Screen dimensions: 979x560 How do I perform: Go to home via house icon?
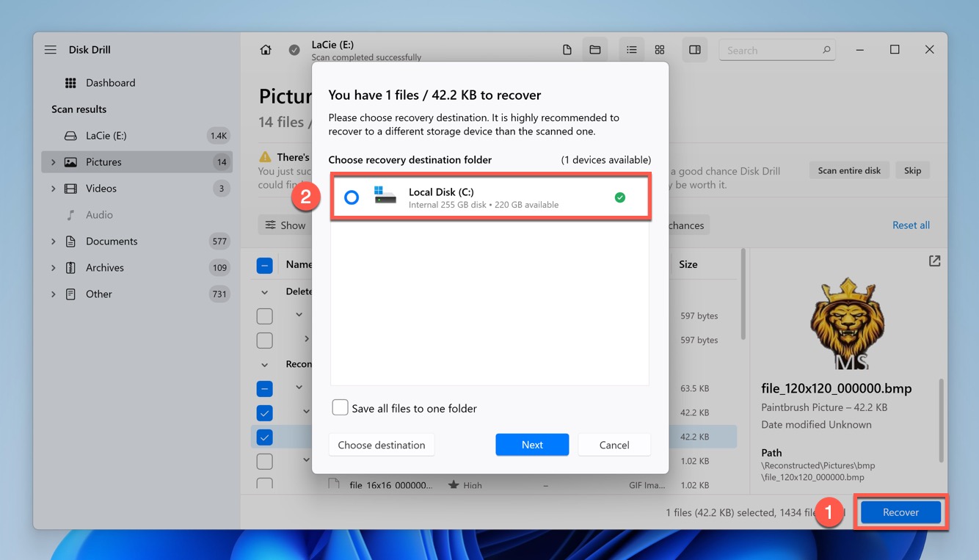pos(266,50)
